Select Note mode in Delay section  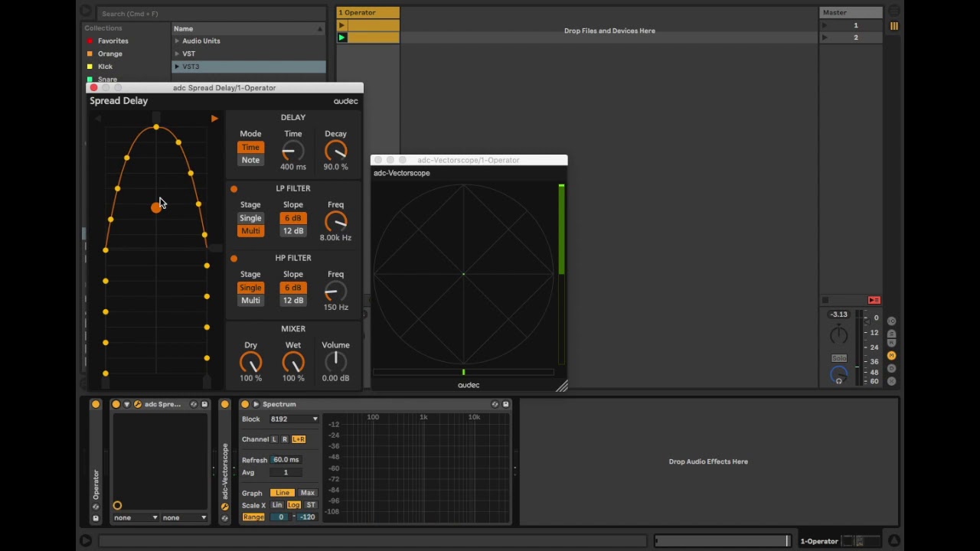(x=250, y=160)
